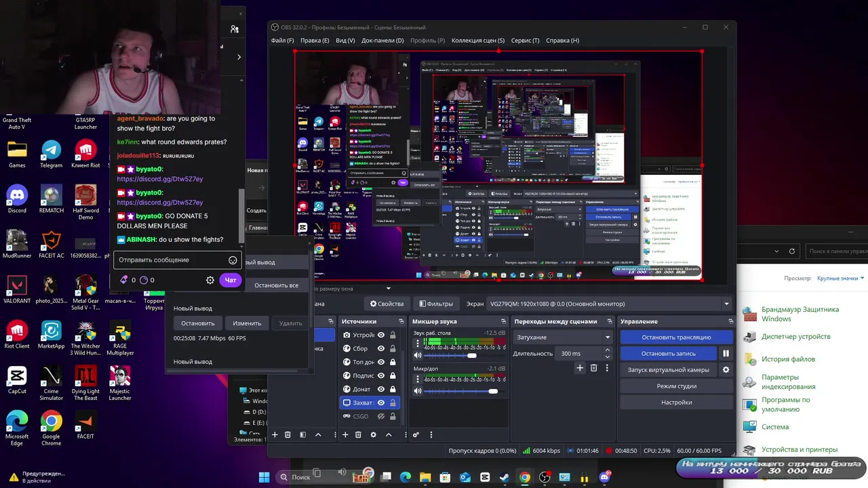This screenshot has width=868, height=488.
Task: Increase transition Длительность with up arrow
Action: coord(607,350)
